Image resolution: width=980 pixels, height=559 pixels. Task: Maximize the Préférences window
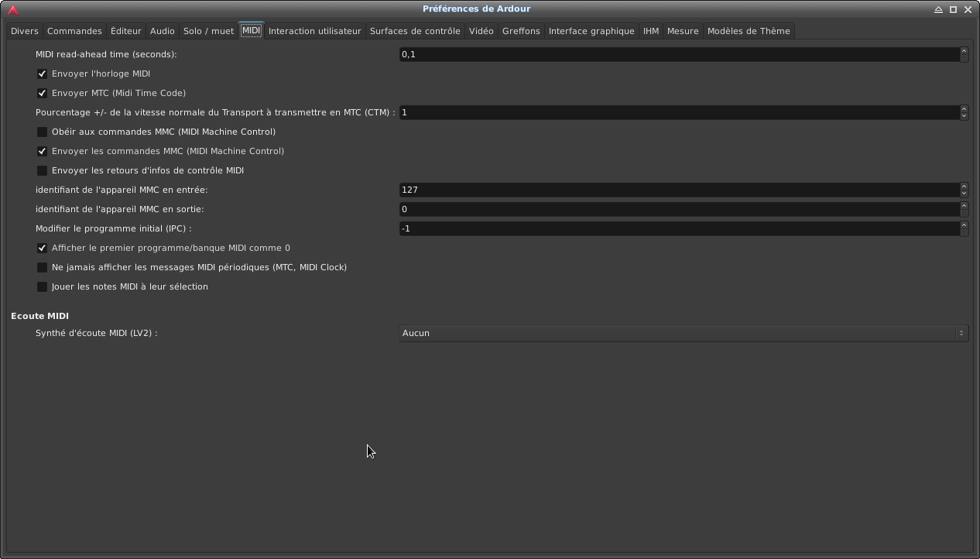[953, 9]
